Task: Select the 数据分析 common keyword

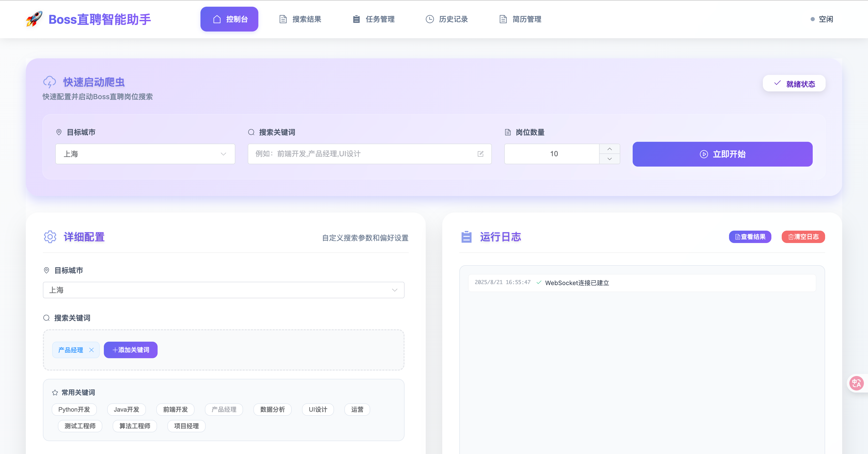Action: click(x=272, y=410)
